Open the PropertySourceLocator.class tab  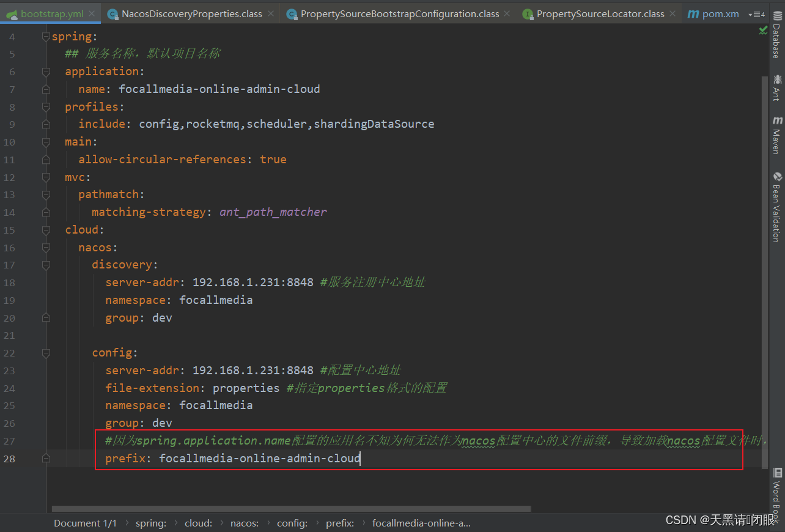tap(600, 13)
